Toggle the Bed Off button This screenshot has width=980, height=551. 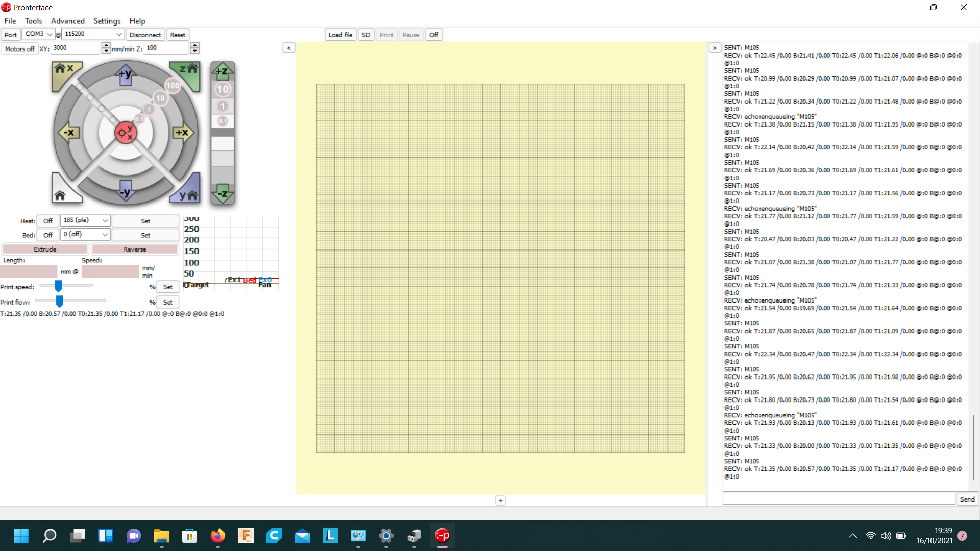(47, 235)
